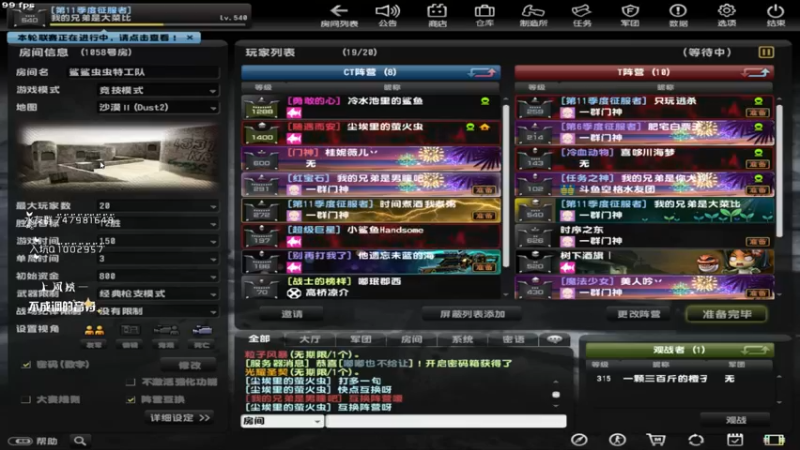Open the 初始资金 dropdown showing 800
800x450 pixels.
158,276
